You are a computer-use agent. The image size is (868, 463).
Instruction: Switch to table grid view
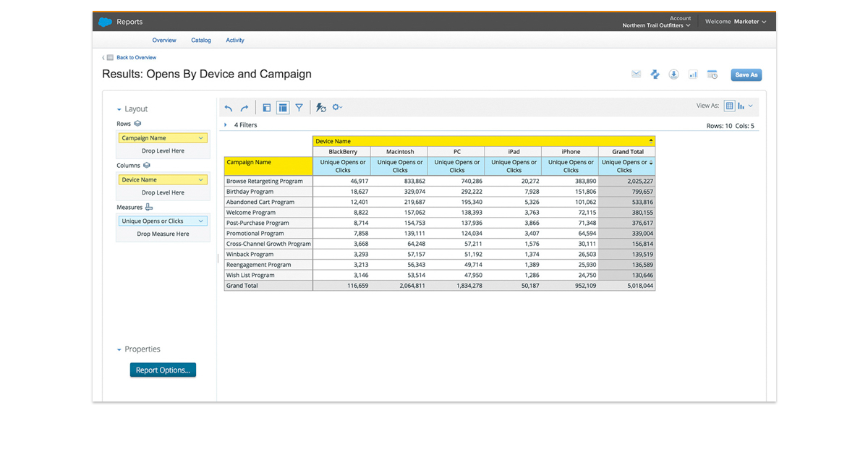click(x=729, y=106)
